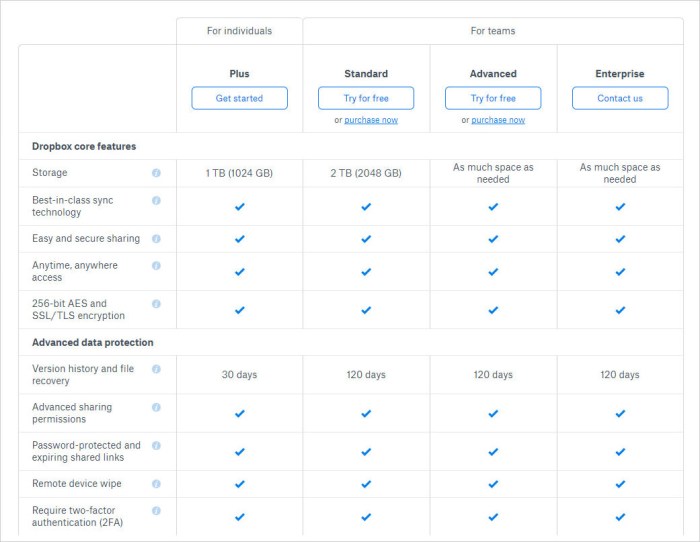Click info icon beside Advanced sharing permissions
Image resolution: width=700 pixels, height=542 pixels.
156,408
